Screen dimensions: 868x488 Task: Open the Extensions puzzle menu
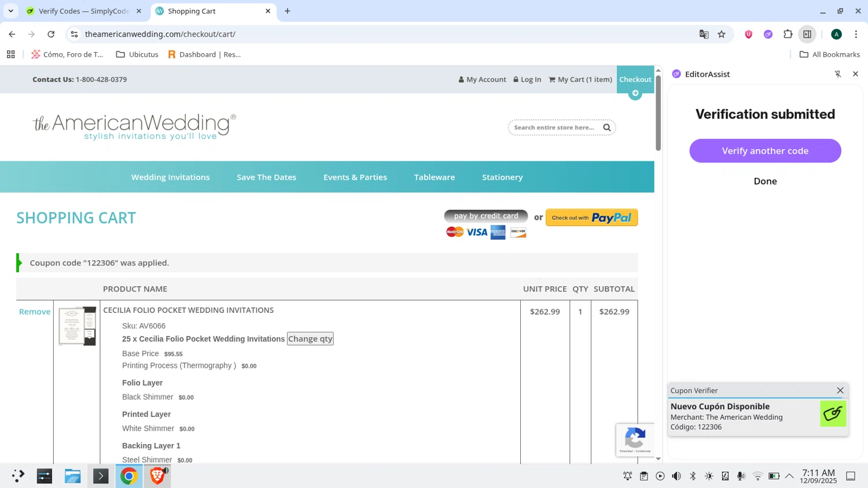tap(788, 34)
